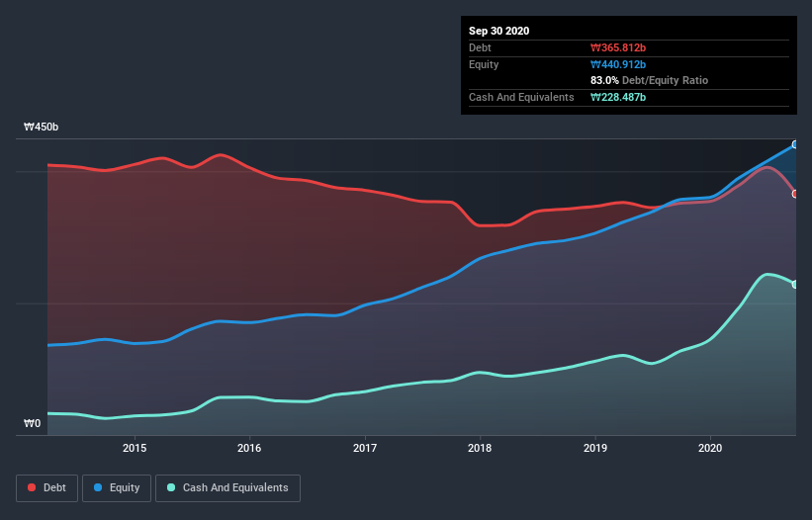Click the 2018 x-axis label
The width and height of the screenshot is (812, 520).
pyautogui.click(x=480, y=448)
